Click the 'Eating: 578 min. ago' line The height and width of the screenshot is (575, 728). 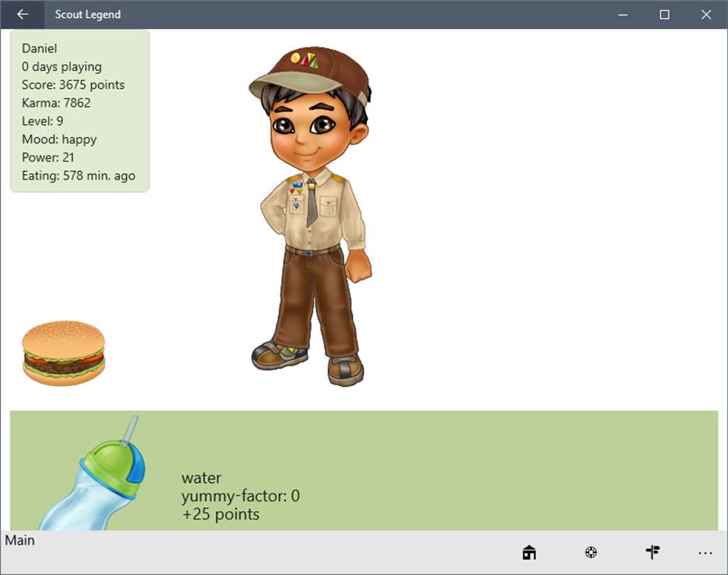[79, 175]
